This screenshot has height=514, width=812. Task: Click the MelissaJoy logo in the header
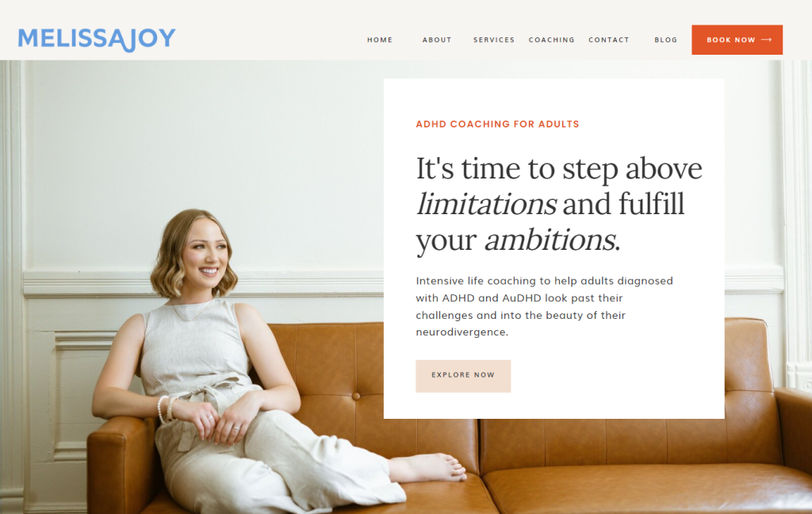click(97, 40)
